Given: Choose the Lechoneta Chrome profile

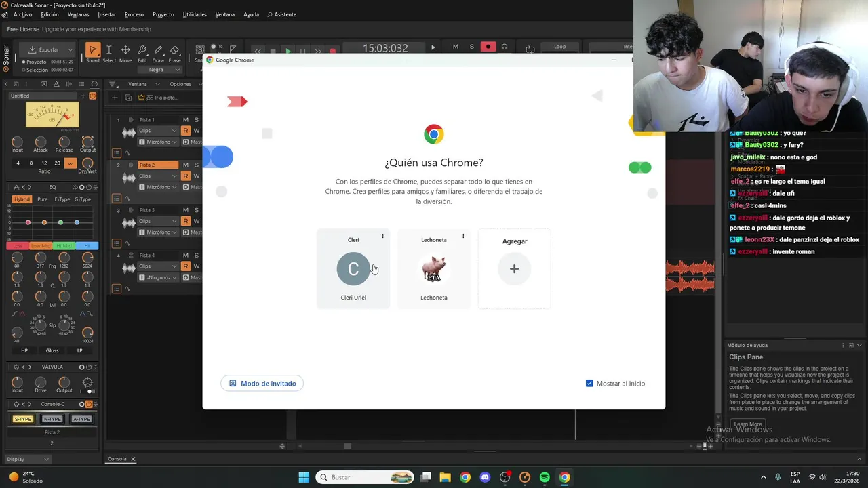Looking at the screenshot, I should coord(434,269).
